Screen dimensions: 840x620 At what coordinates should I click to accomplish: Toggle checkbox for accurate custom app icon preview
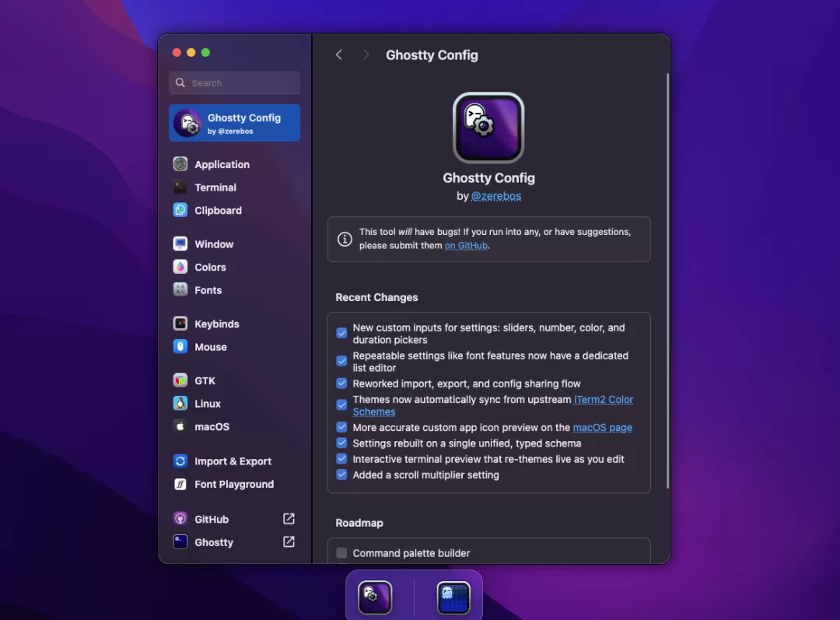click(x=341, y=427)
